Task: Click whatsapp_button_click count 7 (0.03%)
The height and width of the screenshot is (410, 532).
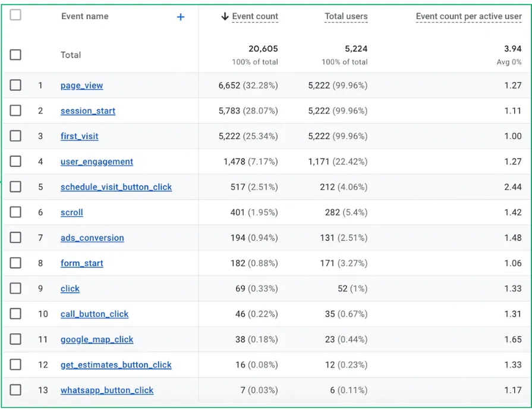Action: click(259, 390)
